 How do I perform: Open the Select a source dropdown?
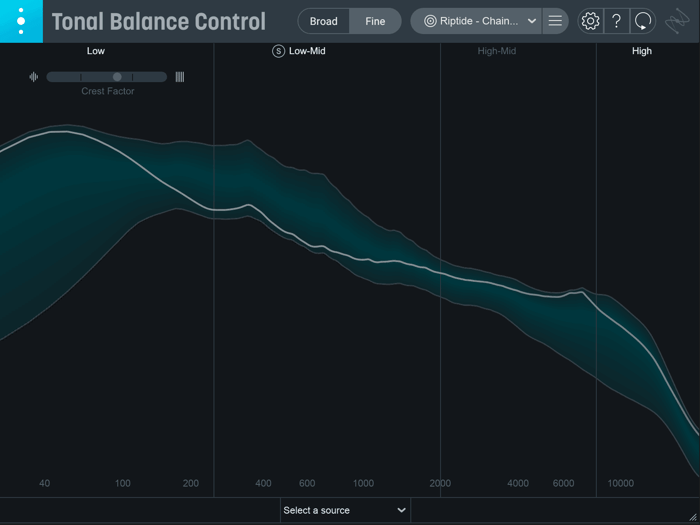[x=345, y=510]
